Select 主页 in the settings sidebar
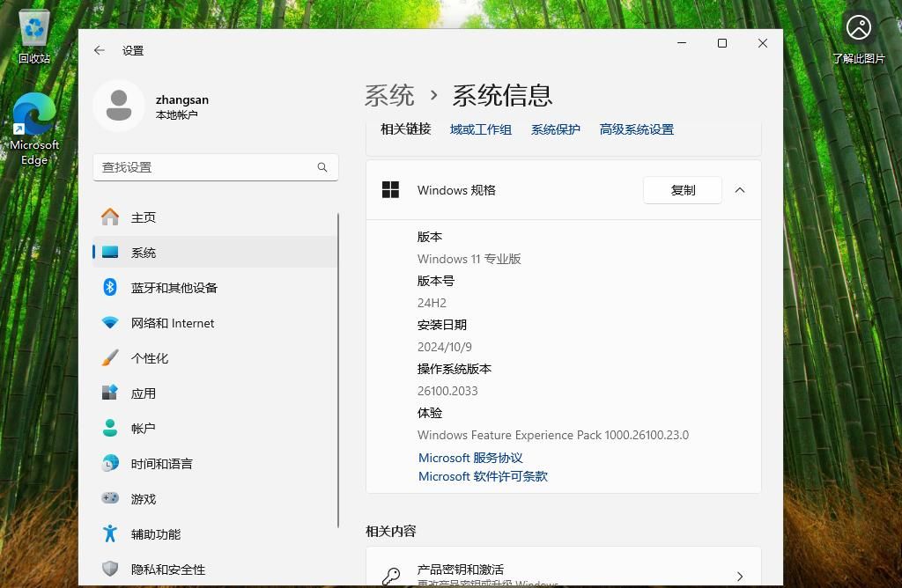This screenshot has width=902, height=588. [x=144, y=217]
